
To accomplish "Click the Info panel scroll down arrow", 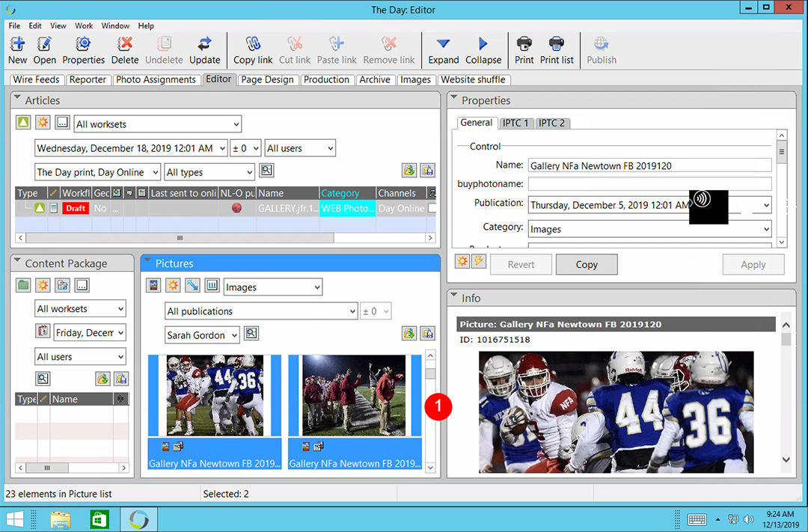I will pyautogui.click(x=786, y=459).
